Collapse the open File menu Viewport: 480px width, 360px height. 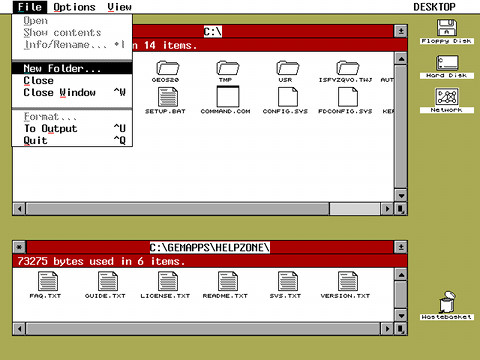pyautogui.click(x=30, y=7)
